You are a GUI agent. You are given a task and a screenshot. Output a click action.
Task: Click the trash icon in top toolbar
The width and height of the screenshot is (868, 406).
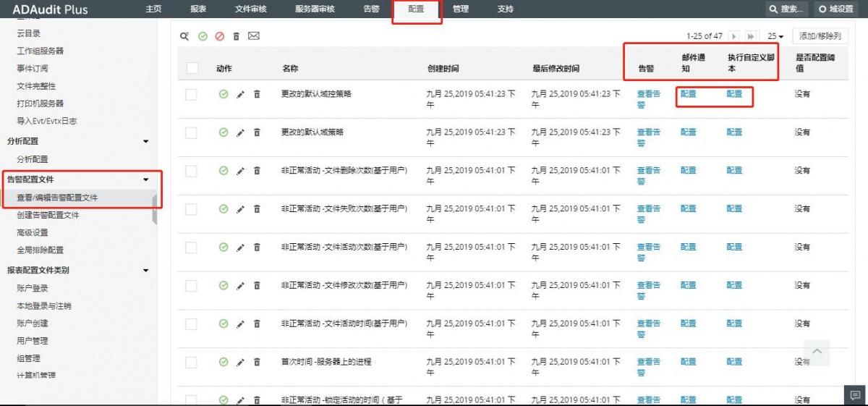coord(236,36)
